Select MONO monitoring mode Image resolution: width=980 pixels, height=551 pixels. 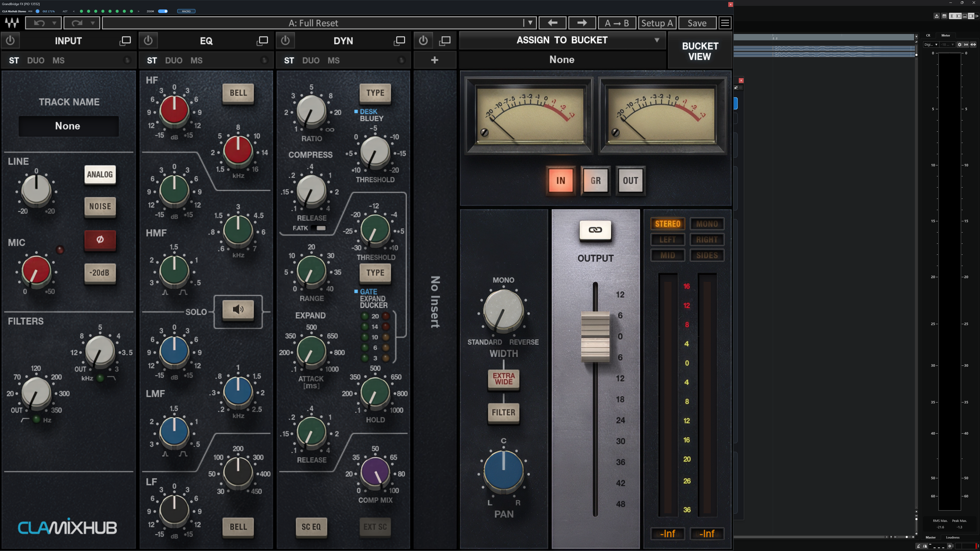[x=707, y=224]
